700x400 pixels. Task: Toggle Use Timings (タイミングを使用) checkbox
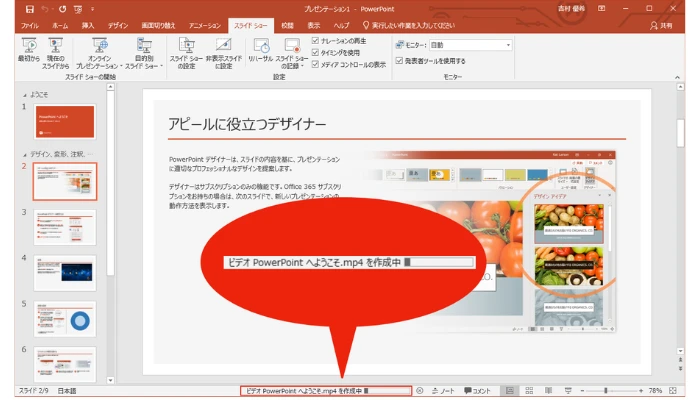tap(315, 53)
